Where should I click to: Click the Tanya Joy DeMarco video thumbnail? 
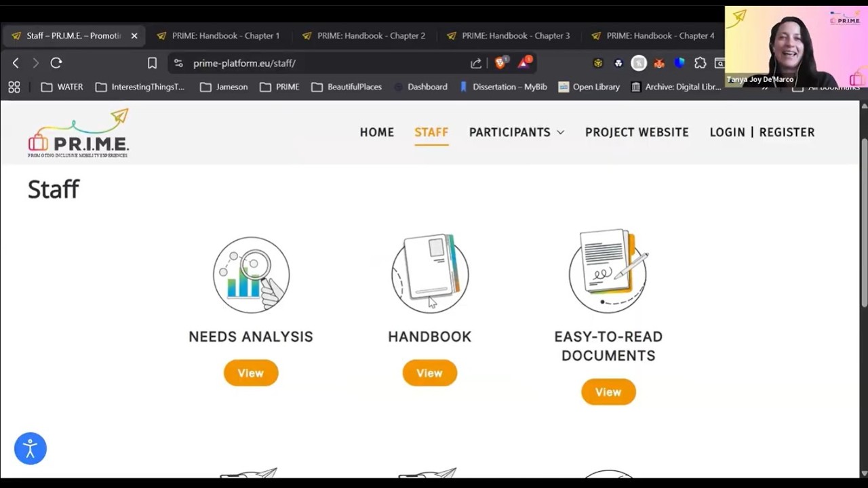coord(796,47)
